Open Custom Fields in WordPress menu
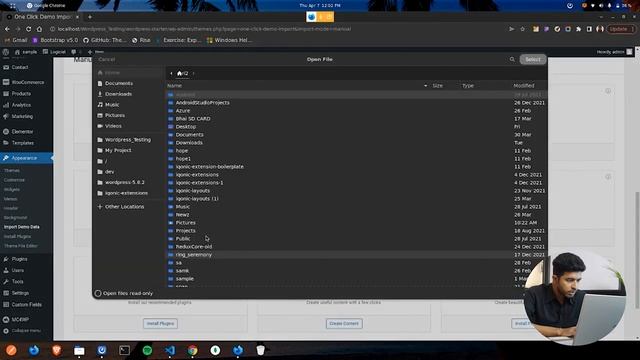Viewport: 640px width, 360px height. click(x=26, y=304)
